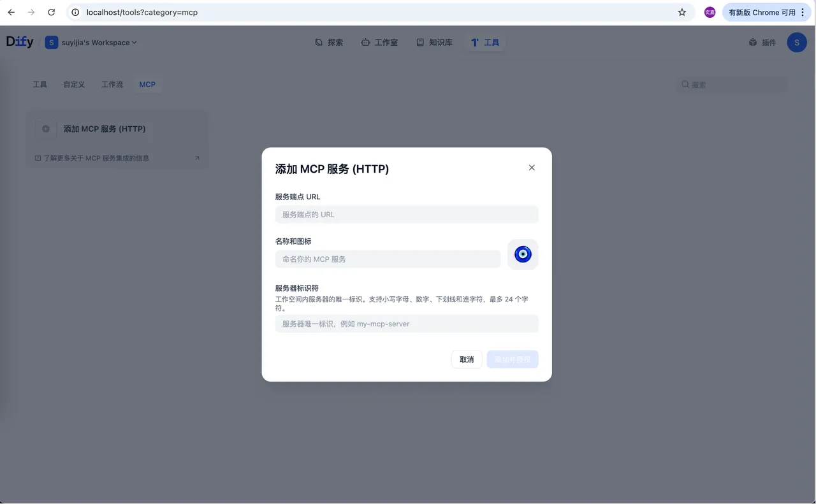Viewport: 816px width, 504px height.
Task: Change the MCP service icon using the blue icon picker
Action: 523,254
